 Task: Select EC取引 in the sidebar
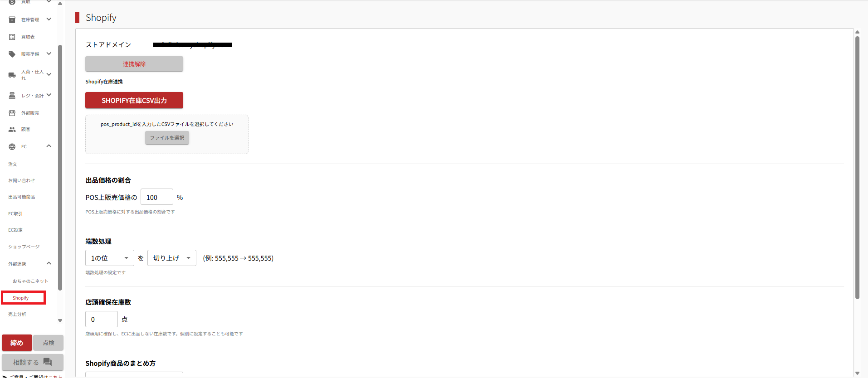click(15, 213)
